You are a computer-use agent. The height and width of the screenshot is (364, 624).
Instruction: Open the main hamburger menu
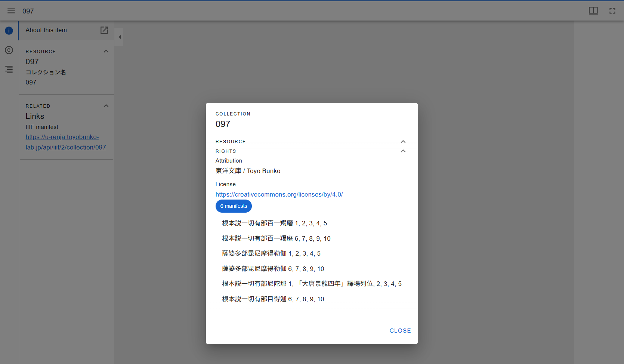(x=11, y=11)
